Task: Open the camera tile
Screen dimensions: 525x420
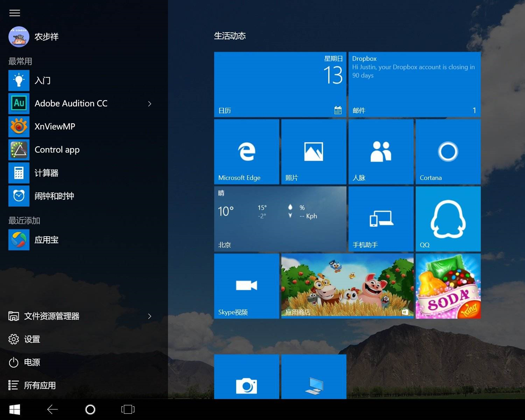Action: coord(247,377)
